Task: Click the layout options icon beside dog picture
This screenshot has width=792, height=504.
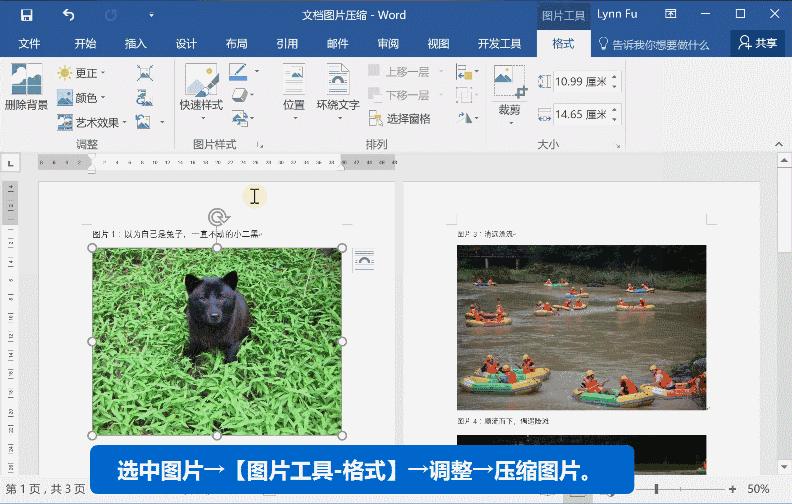Action: [x=364, y=260]
